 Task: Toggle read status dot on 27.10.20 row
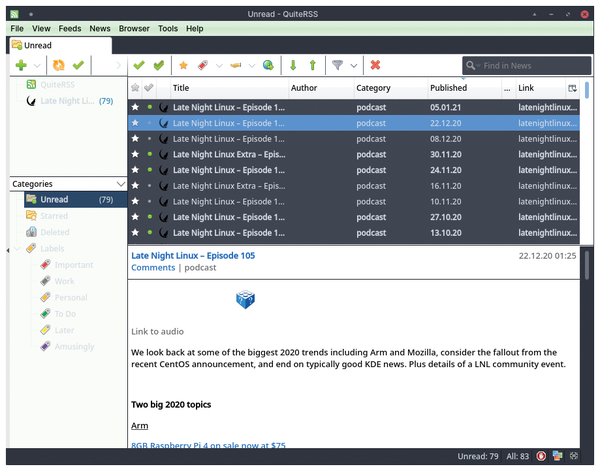[150, 217]
